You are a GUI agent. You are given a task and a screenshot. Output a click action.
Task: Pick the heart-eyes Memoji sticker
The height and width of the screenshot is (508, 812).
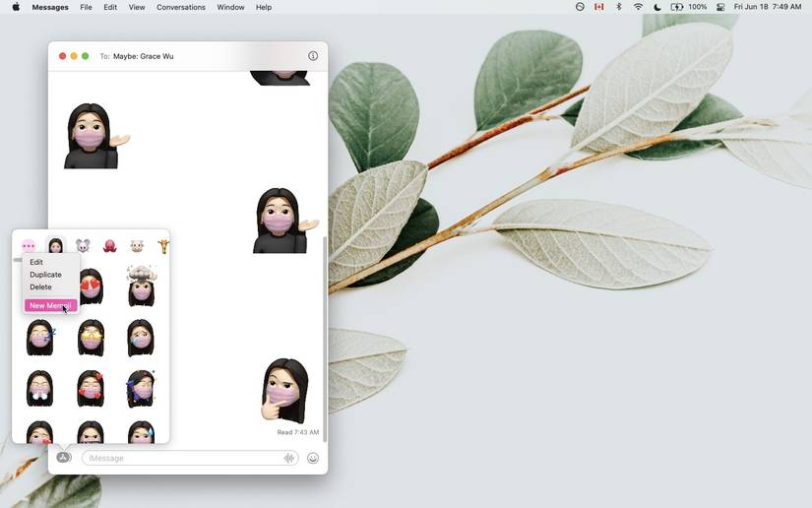click(92, 286)
